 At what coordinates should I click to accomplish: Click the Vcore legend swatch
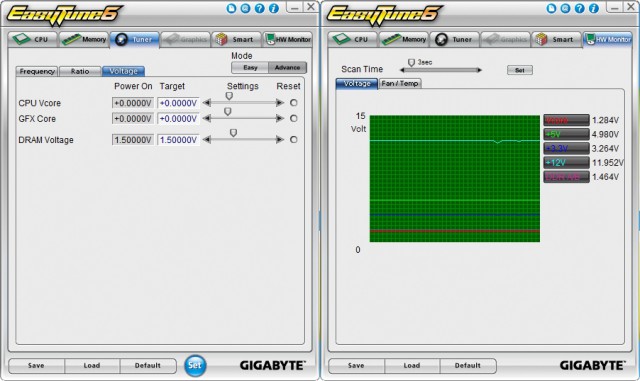[x=566, y=120]
